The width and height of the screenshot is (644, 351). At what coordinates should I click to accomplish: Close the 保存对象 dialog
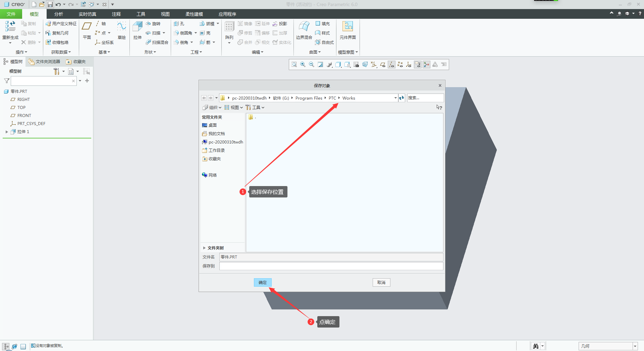pos(440,85)
